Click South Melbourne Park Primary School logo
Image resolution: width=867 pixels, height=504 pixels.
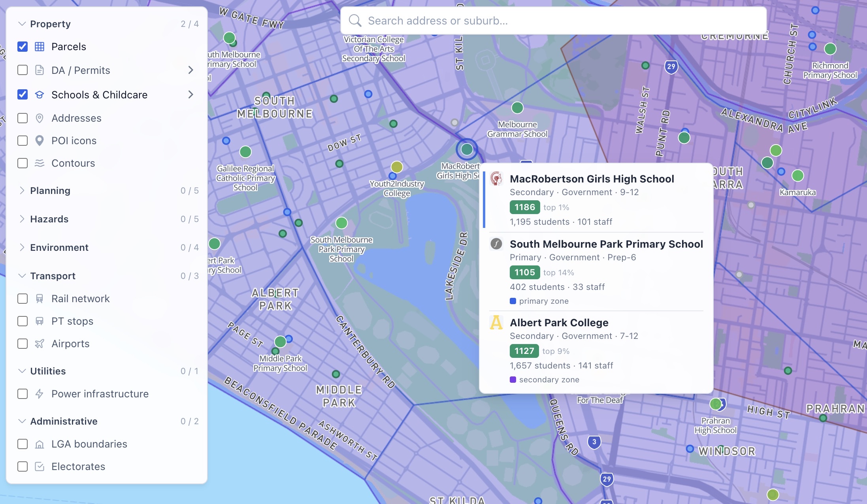click(x=496, y=244)
